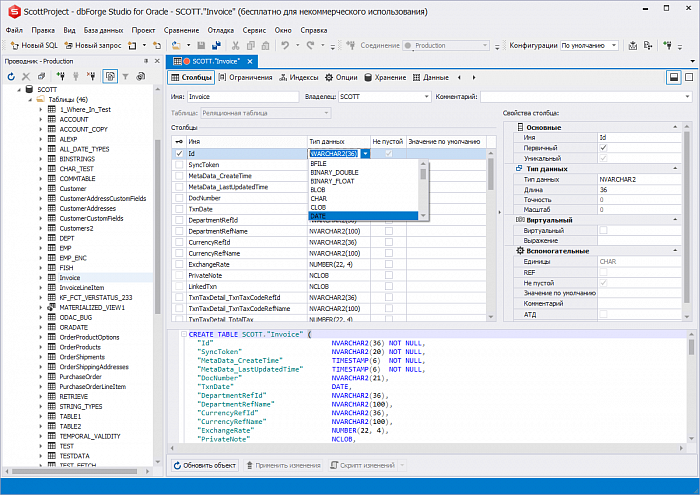This screenshot has width=700, height=495.
Task: Open the Отладка menu
Action: coord(221,30)
